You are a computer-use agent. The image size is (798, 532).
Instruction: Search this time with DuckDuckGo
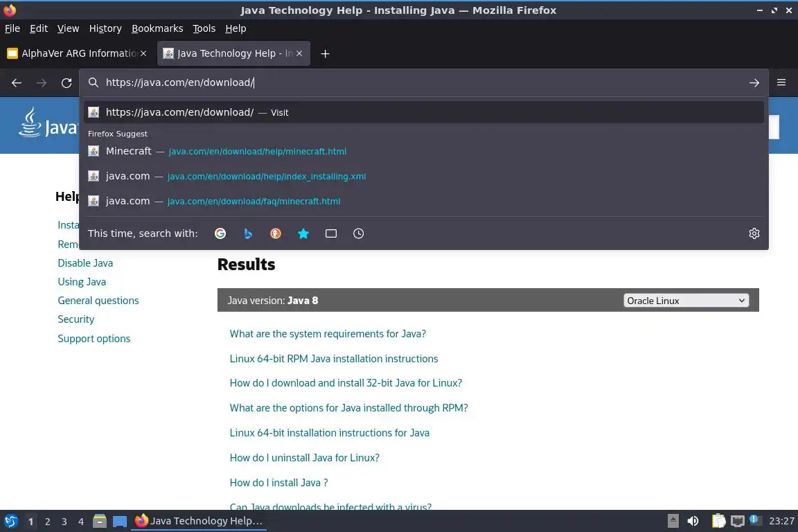275,233
